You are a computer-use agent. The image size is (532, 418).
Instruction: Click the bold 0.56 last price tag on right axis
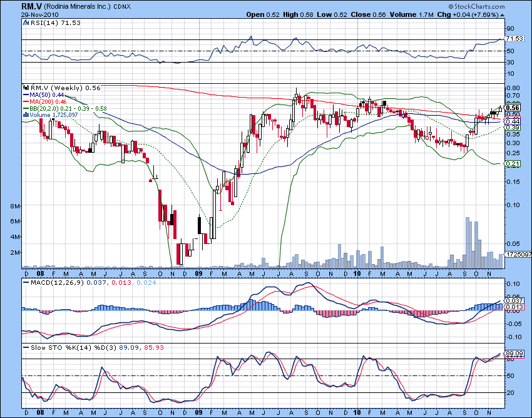click(x=513, y=108)
